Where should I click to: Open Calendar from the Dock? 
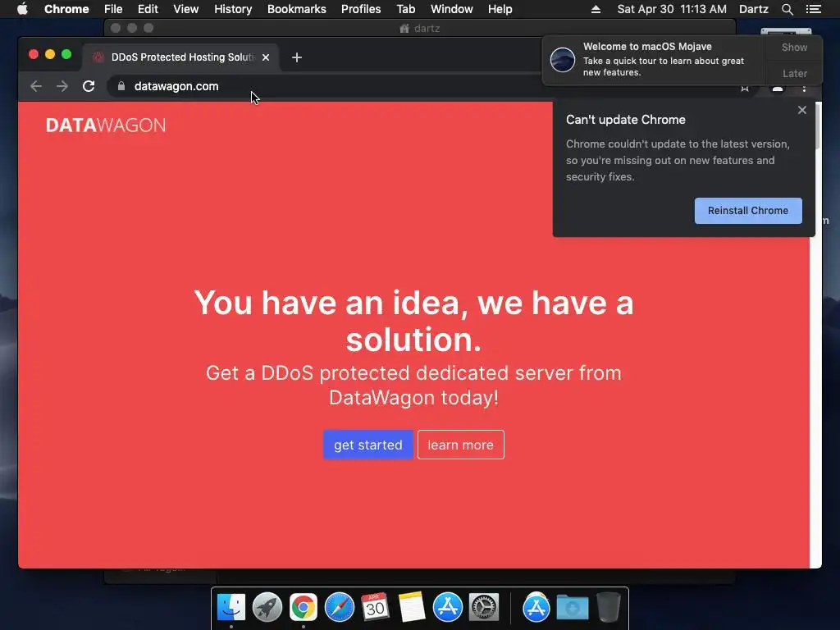[x=375, y=608]
